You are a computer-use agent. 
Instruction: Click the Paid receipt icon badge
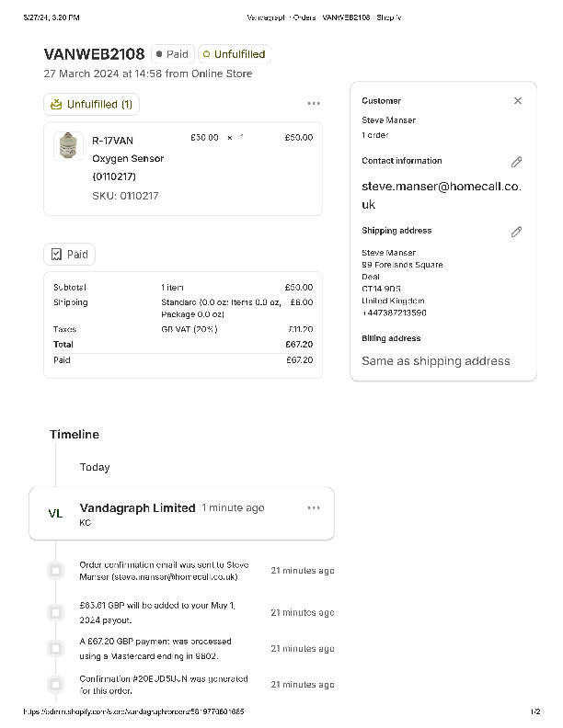tap(69, 254)
